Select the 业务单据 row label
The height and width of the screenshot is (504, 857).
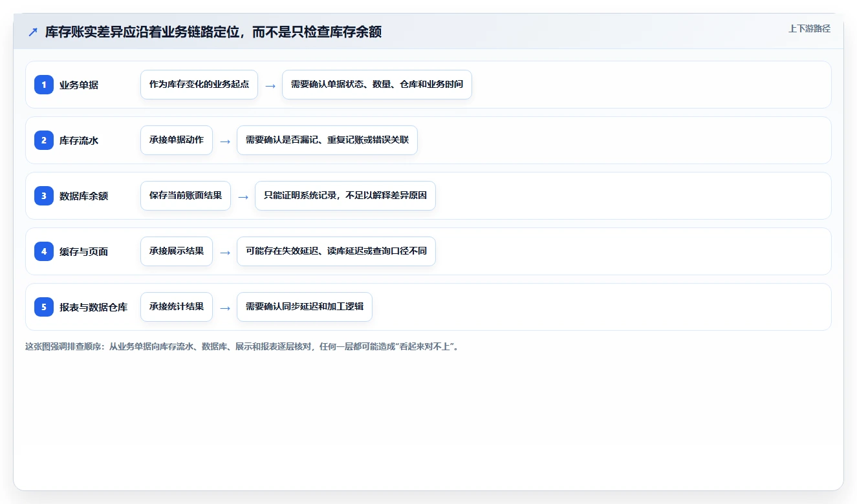(79, 85)
